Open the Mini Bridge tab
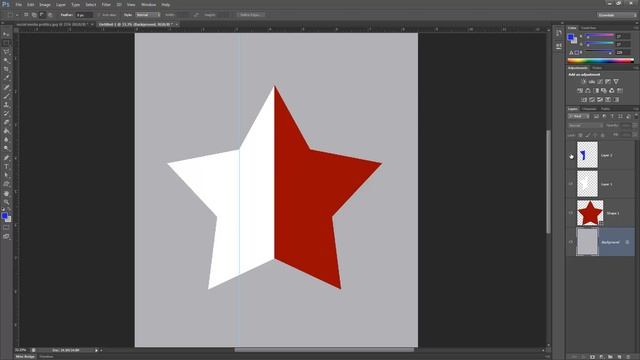The width and height of the screenshot is (640, 360). (25, 357)
